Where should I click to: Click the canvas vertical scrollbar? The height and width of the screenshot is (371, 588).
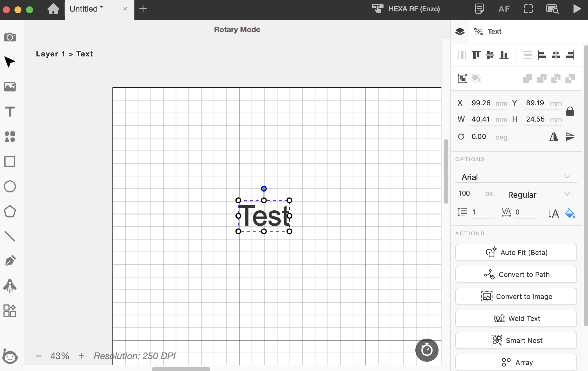[x=446, y=171]
